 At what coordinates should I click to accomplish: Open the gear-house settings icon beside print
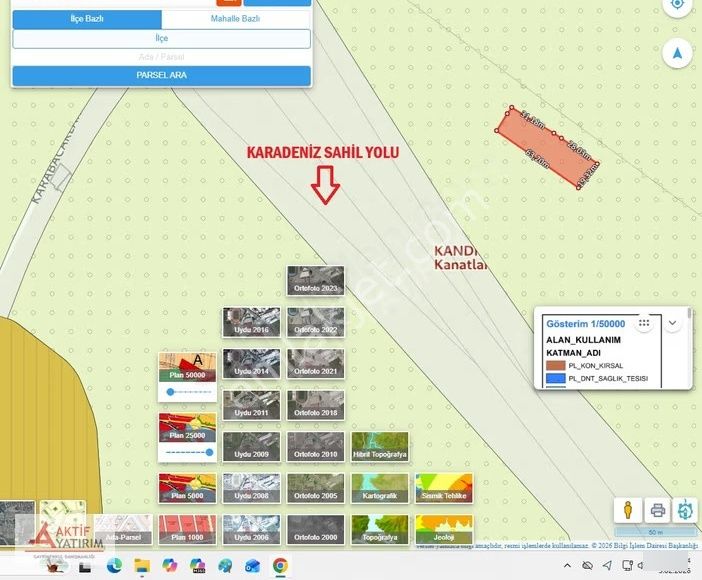click(685, 510)
